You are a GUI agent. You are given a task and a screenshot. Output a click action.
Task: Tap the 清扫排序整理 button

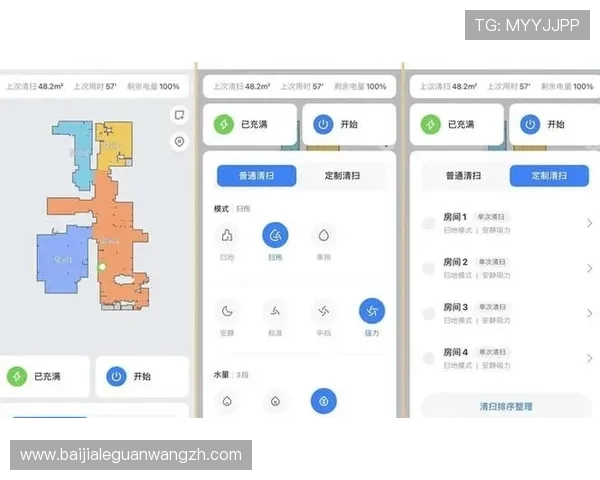pos(506,406)
